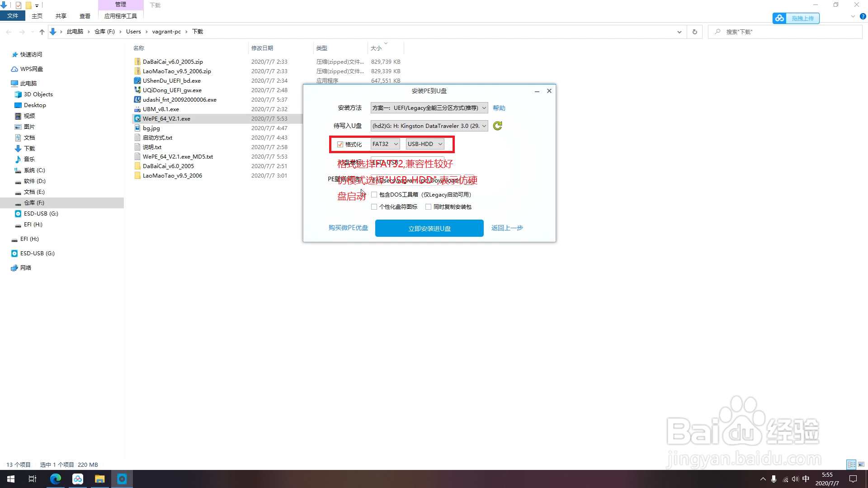Open Baidu Netdisk taskbar icon
The width and height of the screenshot is (868, 488).
click(x=78, y=479)
